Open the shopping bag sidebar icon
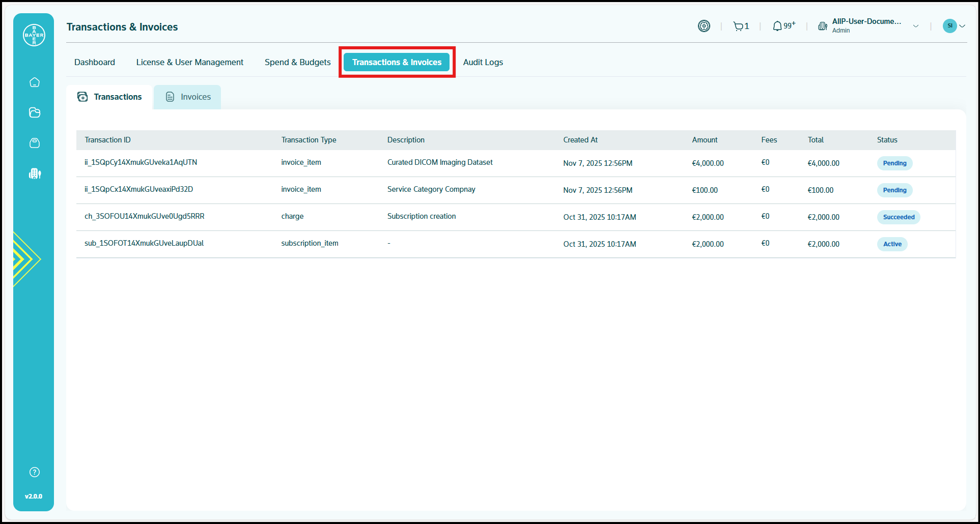The width and height of the screenshot is (980, 524). coord(35,143)
